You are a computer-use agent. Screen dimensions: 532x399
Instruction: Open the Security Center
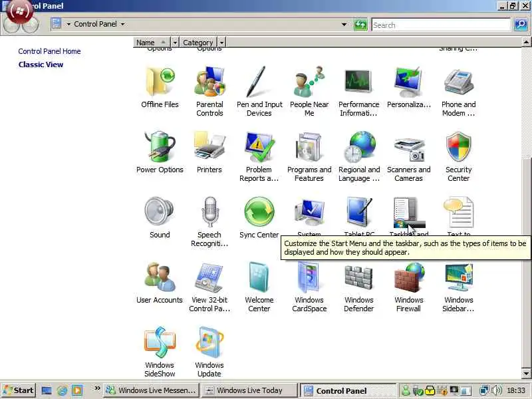458,157
